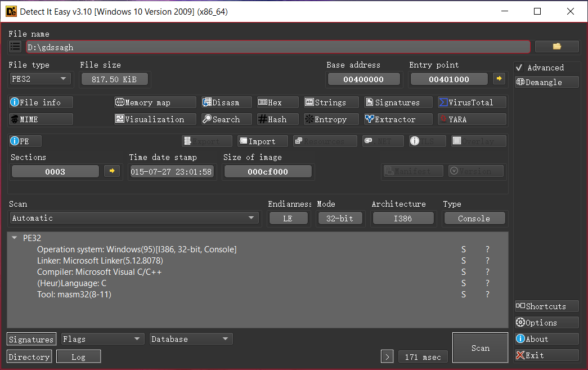Open the File info panel
Screen dimensions: 588x370
click(41, 102)
